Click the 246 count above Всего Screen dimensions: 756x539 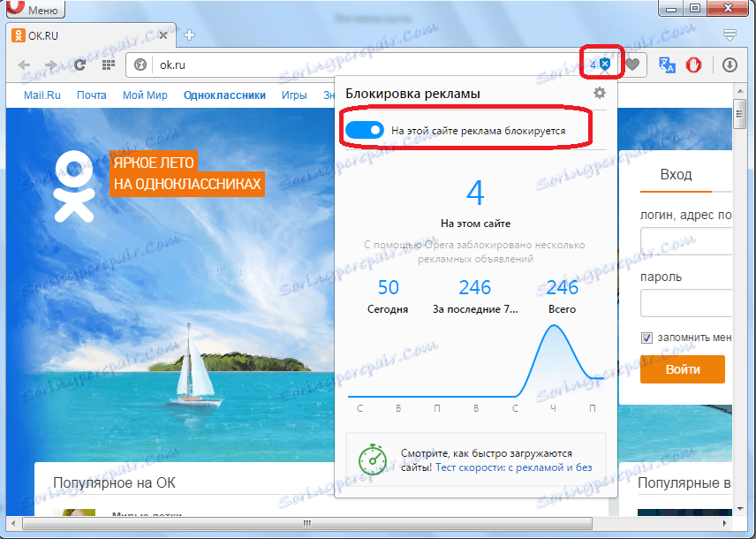pyautogui.click(x=563, y=287)
